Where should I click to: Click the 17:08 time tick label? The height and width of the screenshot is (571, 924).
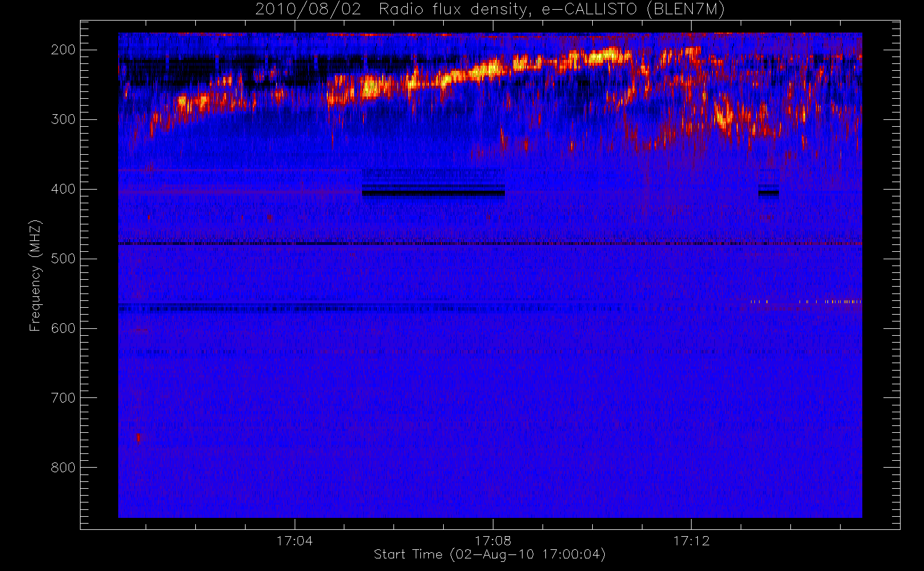[493, 541]
